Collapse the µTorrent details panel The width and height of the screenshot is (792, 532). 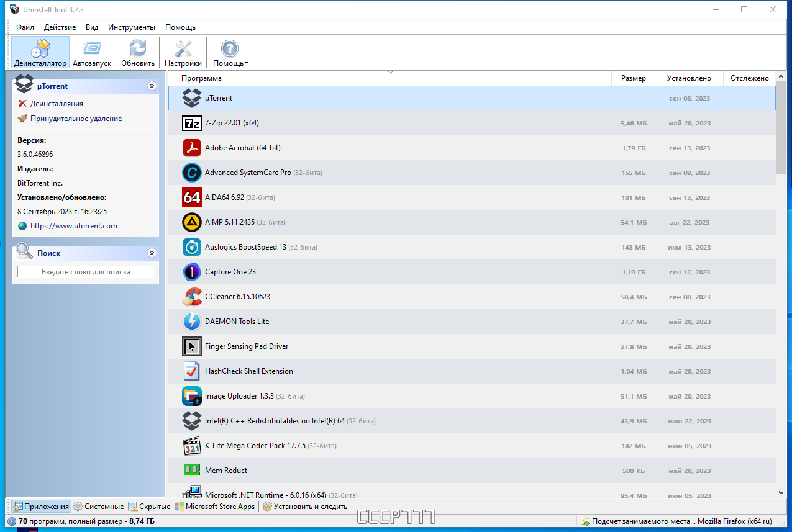[152, 86]
